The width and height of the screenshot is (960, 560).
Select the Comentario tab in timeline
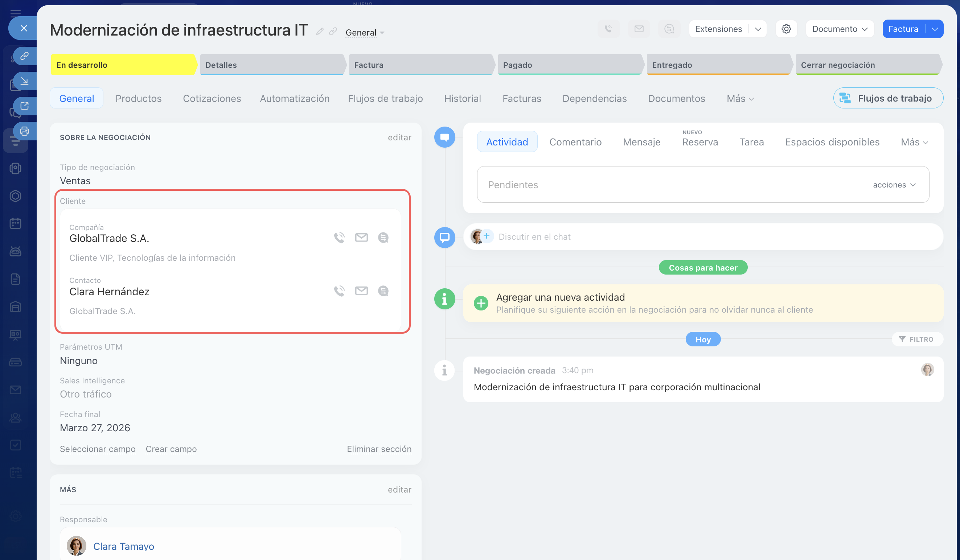[x=575, y=142]
